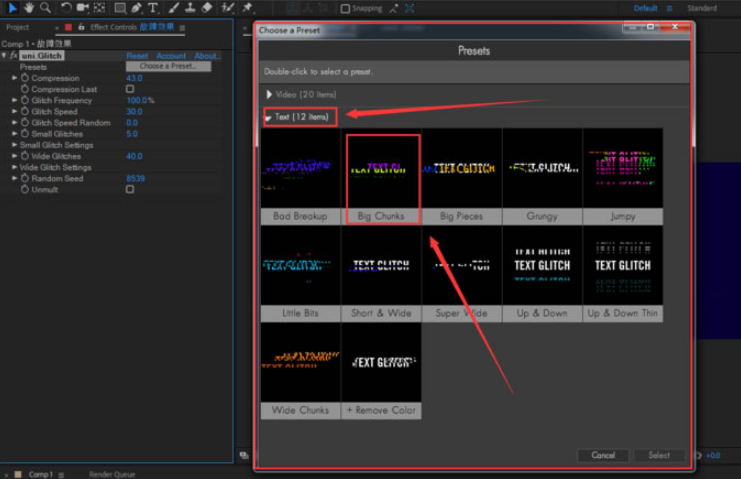Tick the Unmult checkbox
741x479 pixels.
coord(130,189)
